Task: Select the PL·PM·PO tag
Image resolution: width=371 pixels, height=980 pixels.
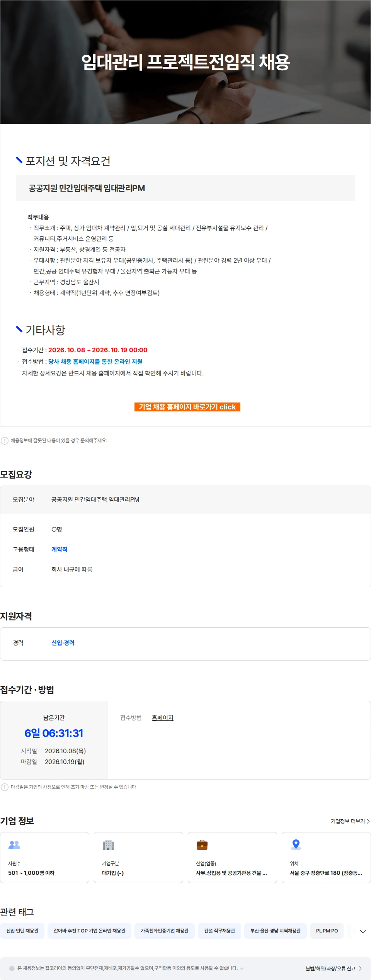Action: pyautogui.click(x=327, y=931)
